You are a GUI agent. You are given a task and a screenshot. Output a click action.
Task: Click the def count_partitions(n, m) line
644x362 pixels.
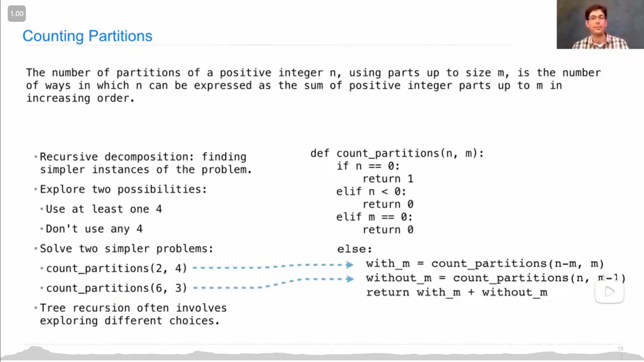pyautogui.click(x=397, y=154)
